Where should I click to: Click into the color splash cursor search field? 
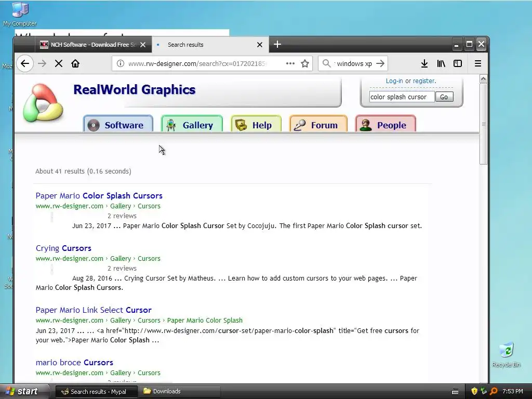(x=402, y=97)
